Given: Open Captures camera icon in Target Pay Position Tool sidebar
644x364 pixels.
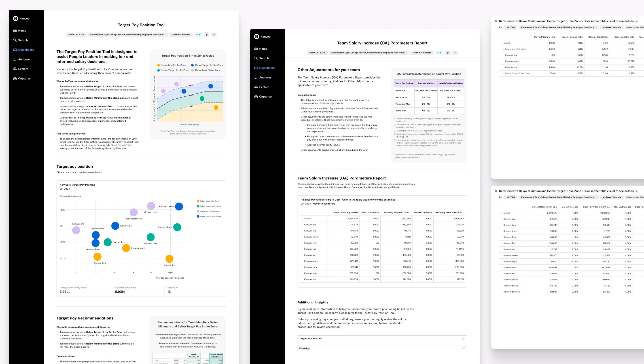Looking at the screenshot, I should (15, 78).
